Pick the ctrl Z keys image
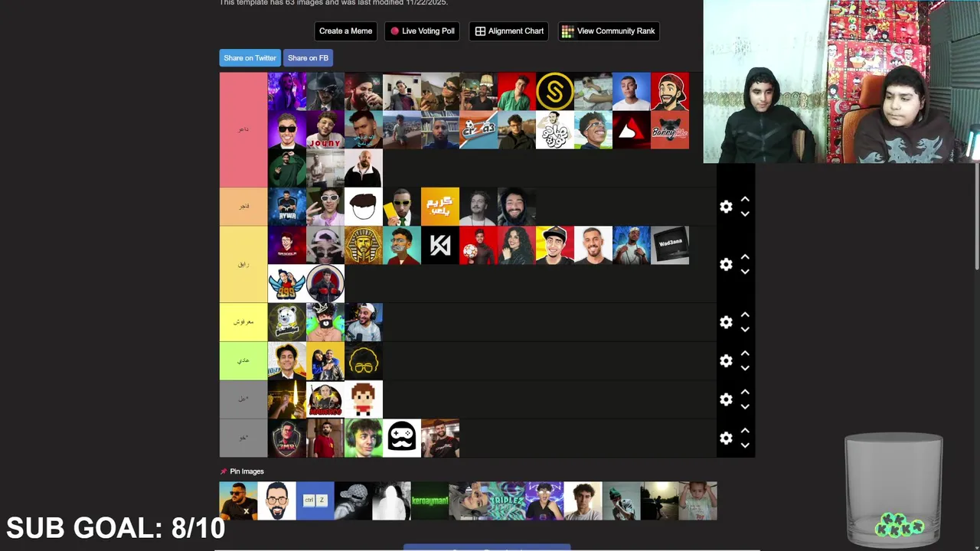 click(315, 501)
